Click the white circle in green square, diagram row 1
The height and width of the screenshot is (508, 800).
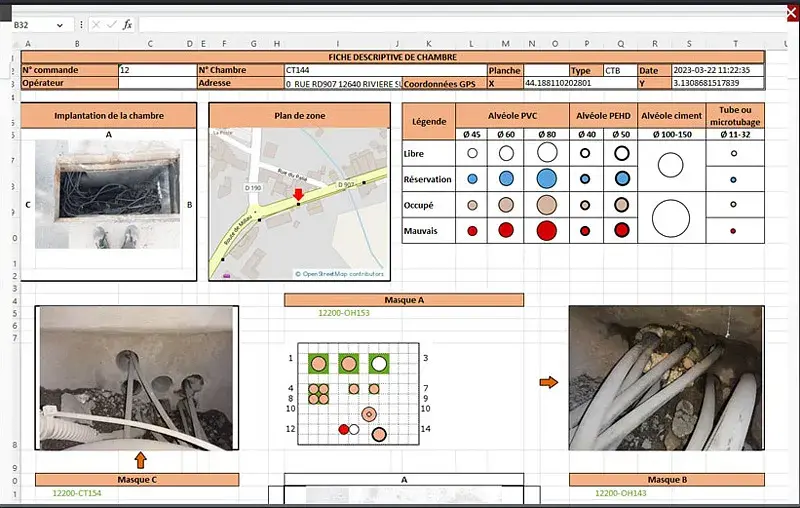coord(379,364)
